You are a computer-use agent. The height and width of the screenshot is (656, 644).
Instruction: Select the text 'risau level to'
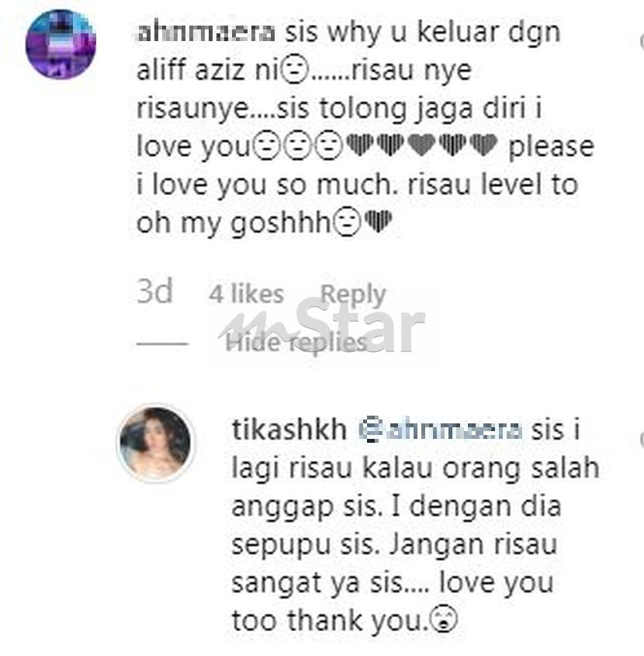[493, 185]
